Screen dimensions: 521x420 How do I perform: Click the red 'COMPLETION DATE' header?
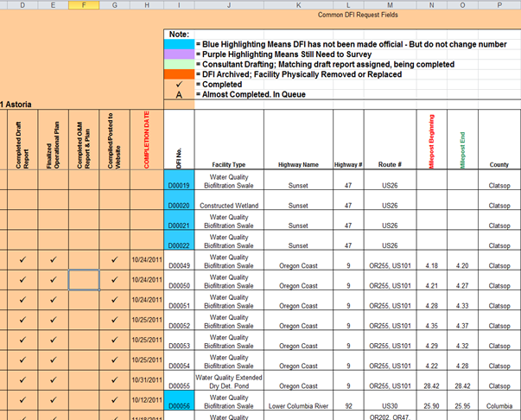click(x=147, y=139)
